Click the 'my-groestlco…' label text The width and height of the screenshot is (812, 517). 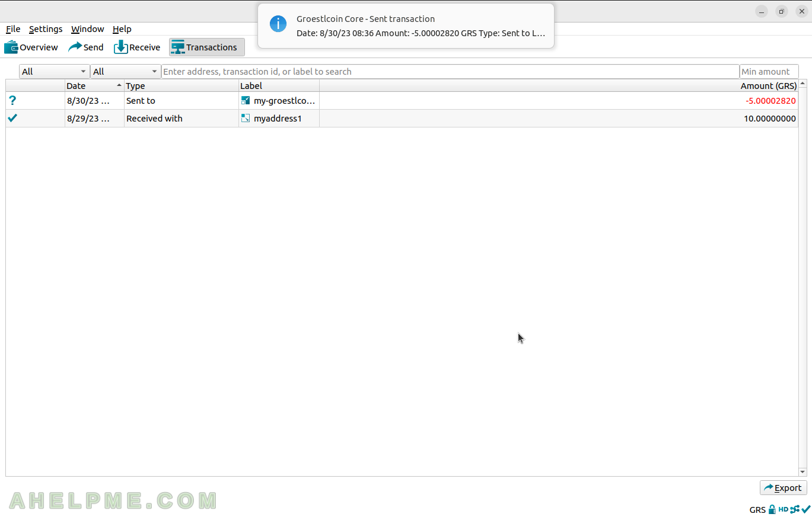click(284, 101)
